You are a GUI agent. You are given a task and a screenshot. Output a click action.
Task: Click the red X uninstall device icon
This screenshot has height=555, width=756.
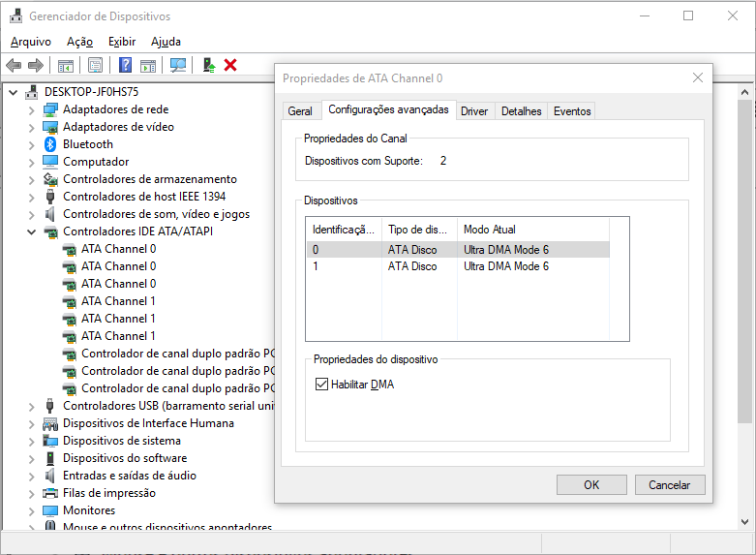click(230, 65)
